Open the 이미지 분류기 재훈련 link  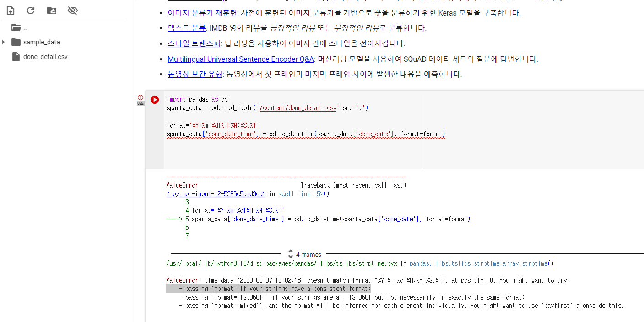[x=202, y=13]
